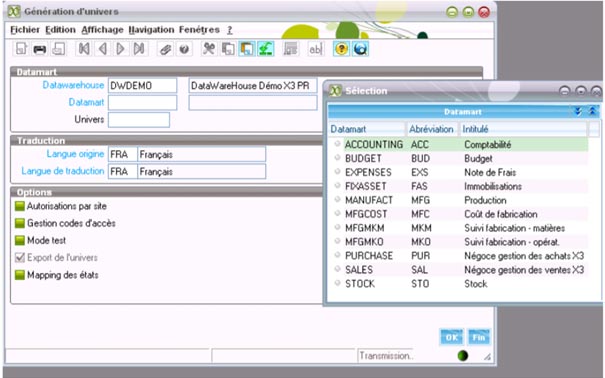Screen dimensions: 605x378
Task: Select the ACCOUNTING row radio bullet
Action: point(338,143)
